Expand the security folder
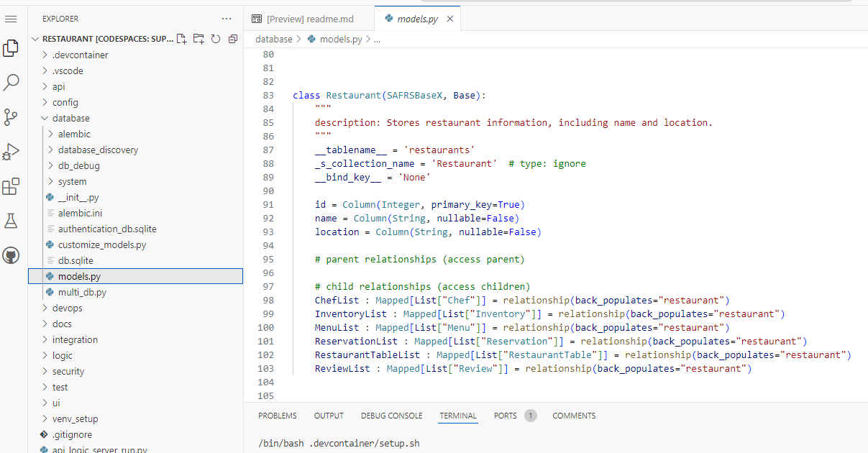868x453 pixels. pos(68,371)
